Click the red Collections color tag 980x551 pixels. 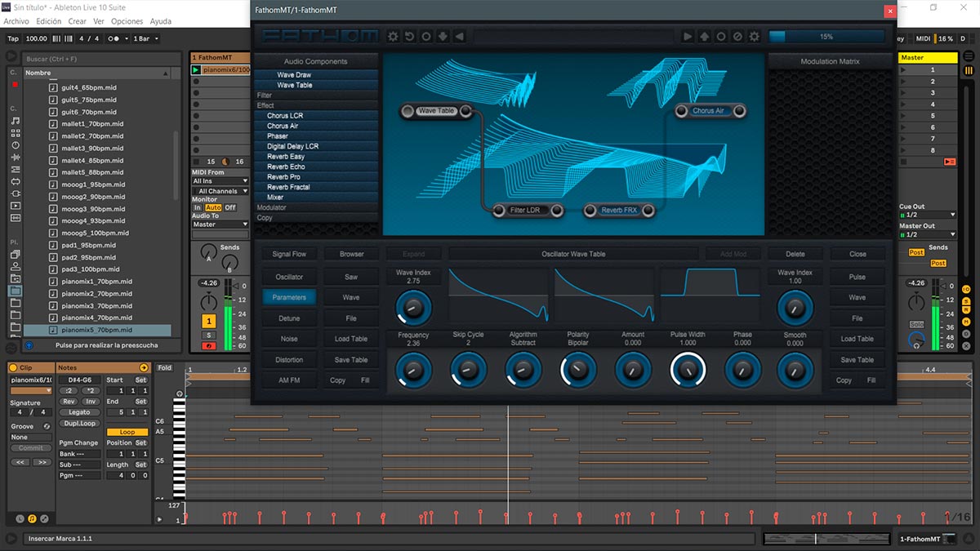pos(15,85)
